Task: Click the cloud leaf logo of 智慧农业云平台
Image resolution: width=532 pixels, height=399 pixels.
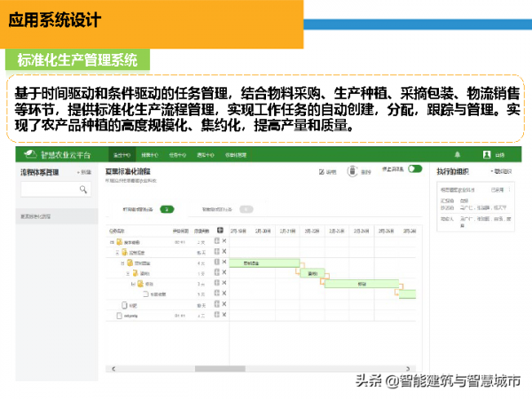Action: click(30, 154)
